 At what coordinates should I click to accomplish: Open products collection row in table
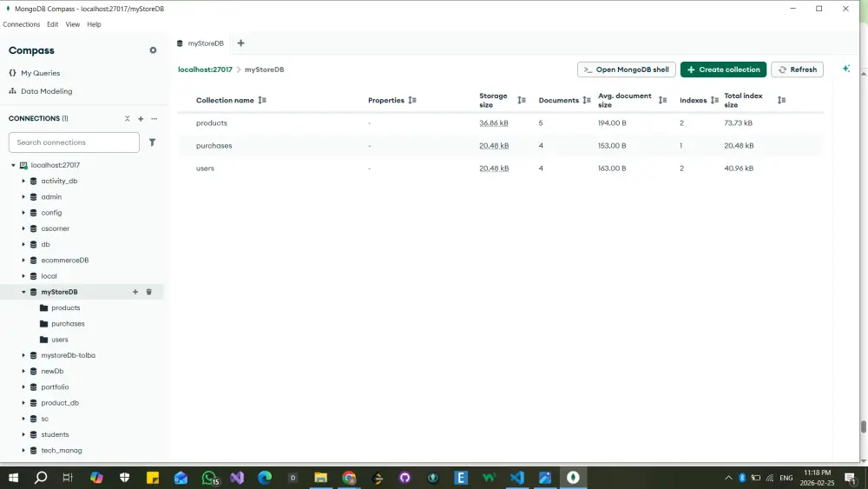click(x=501, y=123)
